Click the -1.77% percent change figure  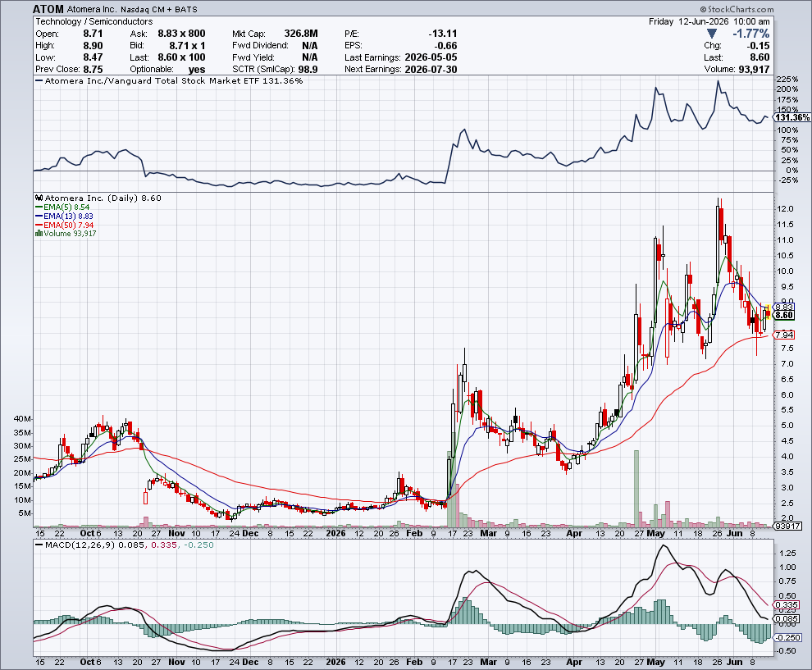[750, 34]
